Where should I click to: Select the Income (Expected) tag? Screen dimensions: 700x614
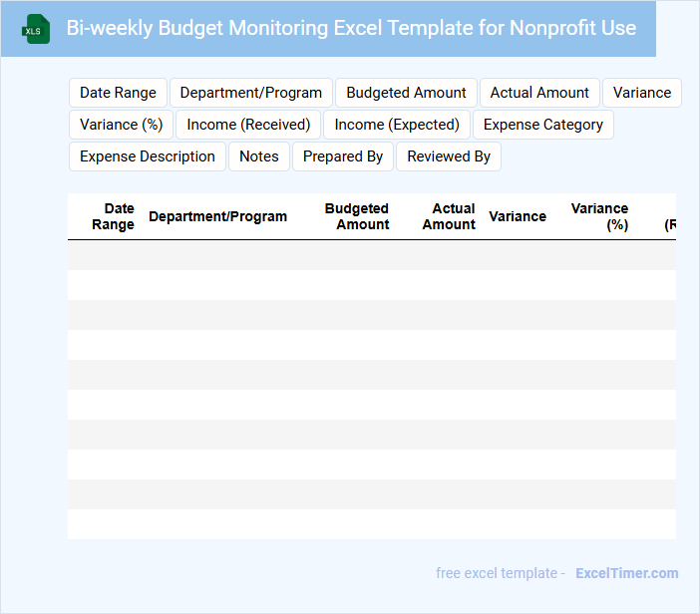coord(397,125)
